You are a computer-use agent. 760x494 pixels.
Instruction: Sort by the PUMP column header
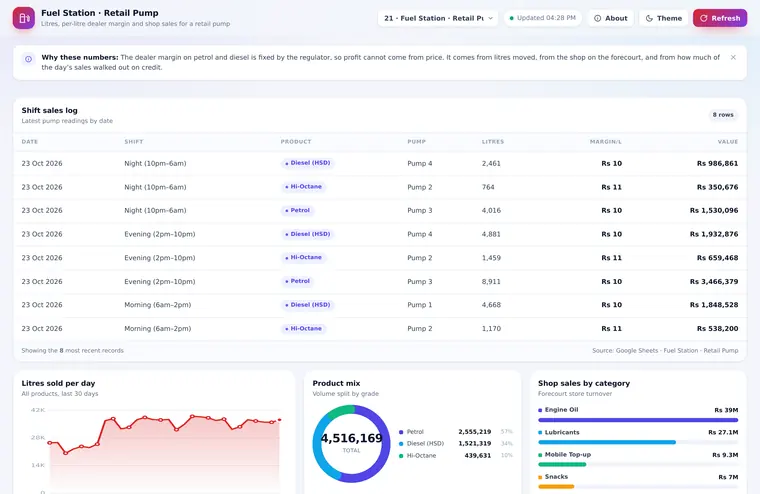tap(416, 142)
